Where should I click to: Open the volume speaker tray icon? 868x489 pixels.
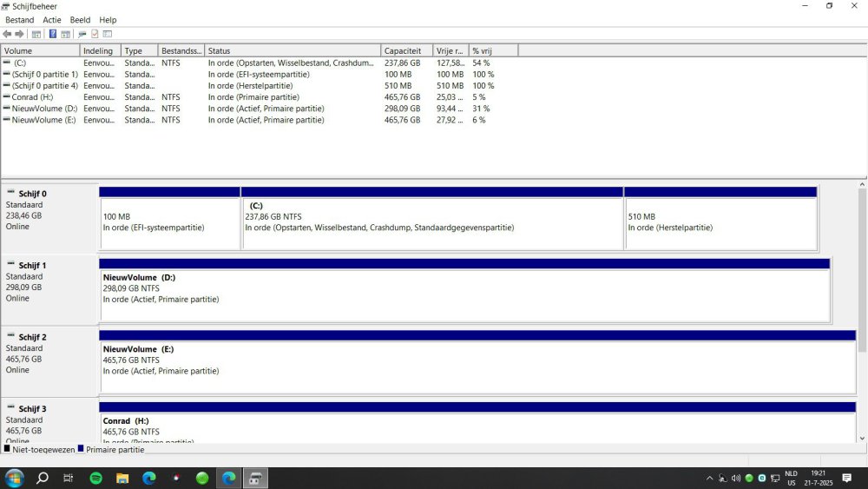pos(736,478)
